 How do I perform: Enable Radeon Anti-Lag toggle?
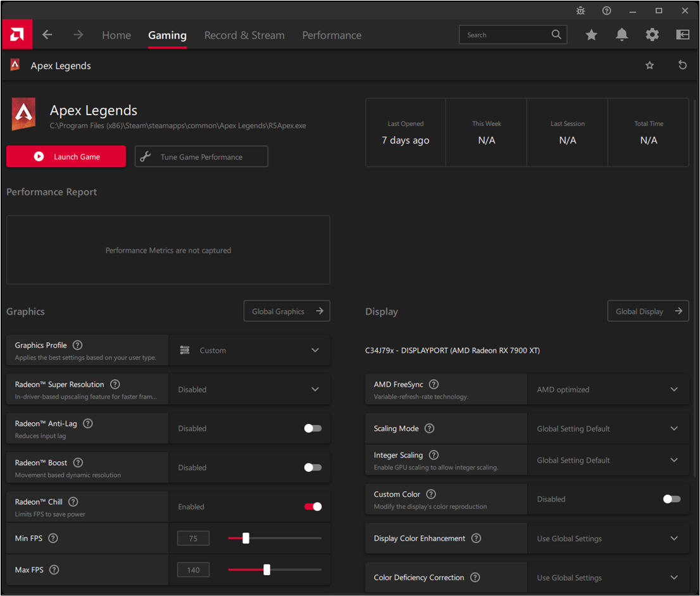(x=313, y=428)
